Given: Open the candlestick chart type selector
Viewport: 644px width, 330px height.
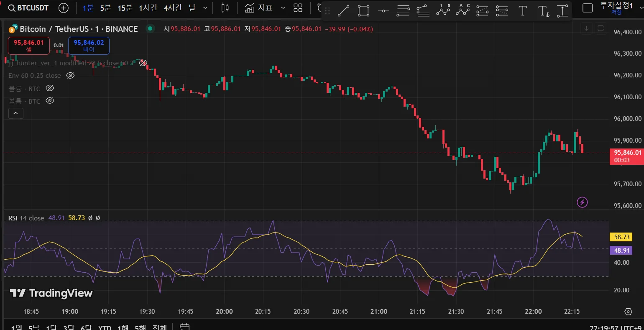Looking at the screenshot, I should tap(225, 8).
